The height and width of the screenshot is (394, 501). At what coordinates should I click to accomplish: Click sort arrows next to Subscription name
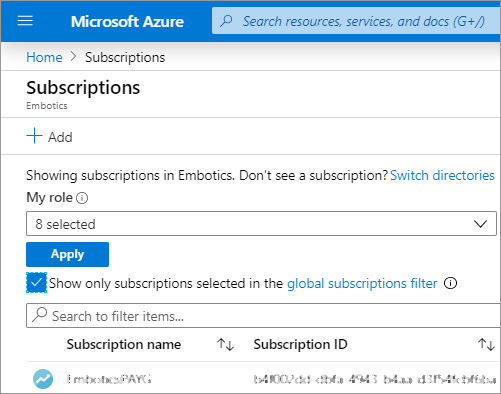(x=225, y=344)
